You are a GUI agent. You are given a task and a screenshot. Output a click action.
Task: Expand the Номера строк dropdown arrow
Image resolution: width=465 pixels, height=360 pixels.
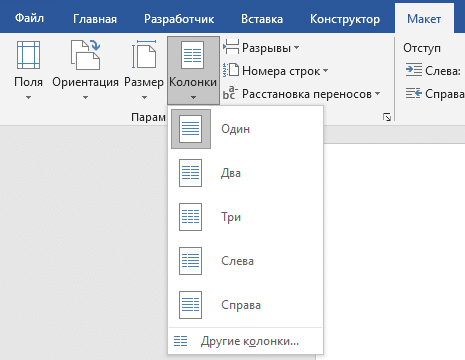pyautogui.click(x=325, y=71)
